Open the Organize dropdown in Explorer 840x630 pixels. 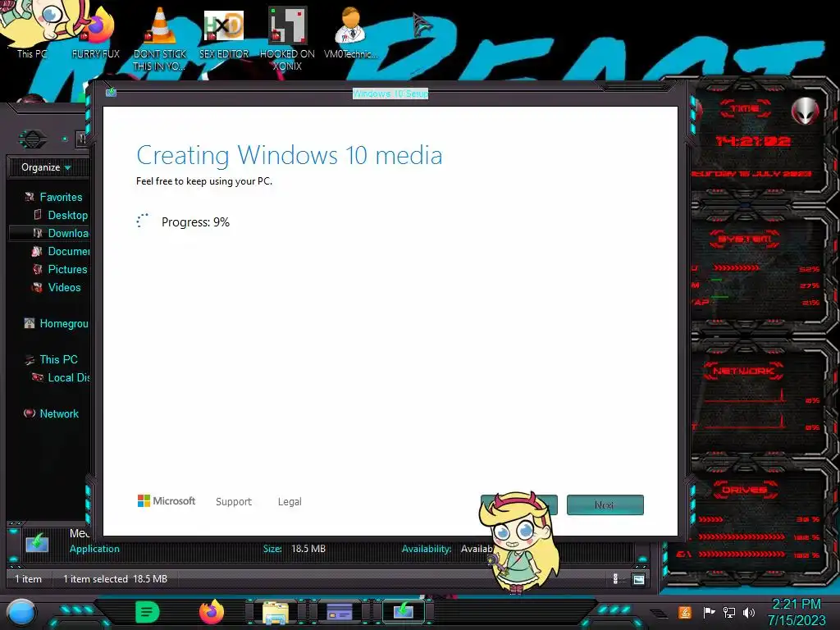pos(46,167)
